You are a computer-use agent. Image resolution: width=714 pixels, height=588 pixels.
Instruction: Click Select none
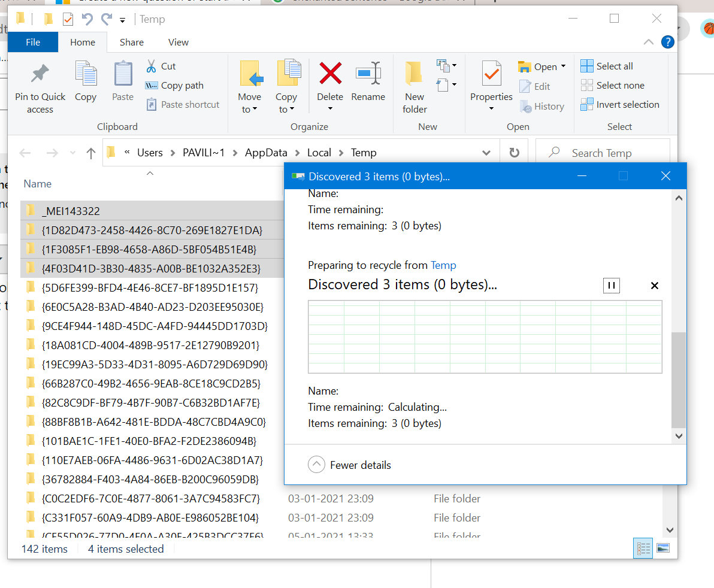tap(612, 86)
